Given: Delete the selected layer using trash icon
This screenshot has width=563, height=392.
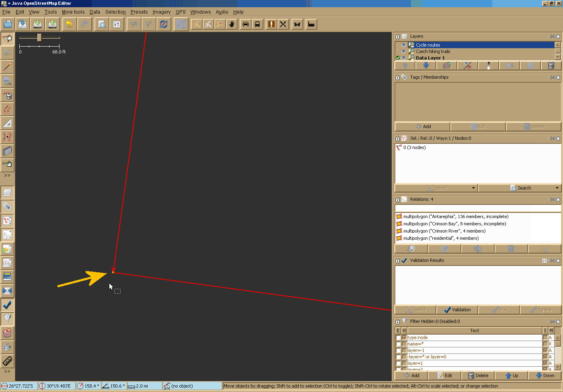Looking at the screenshot, I should 551,66.
